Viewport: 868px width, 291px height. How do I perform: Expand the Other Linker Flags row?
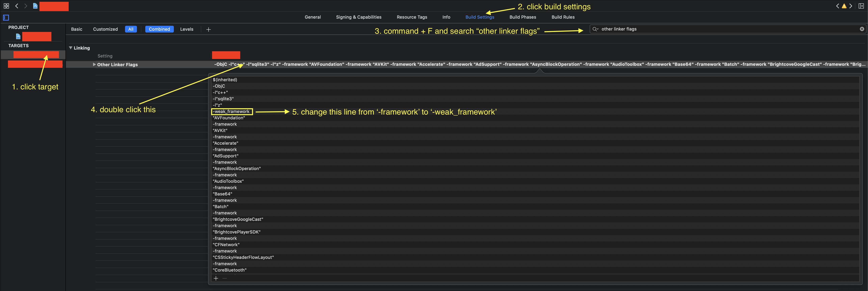click(94, 64)
